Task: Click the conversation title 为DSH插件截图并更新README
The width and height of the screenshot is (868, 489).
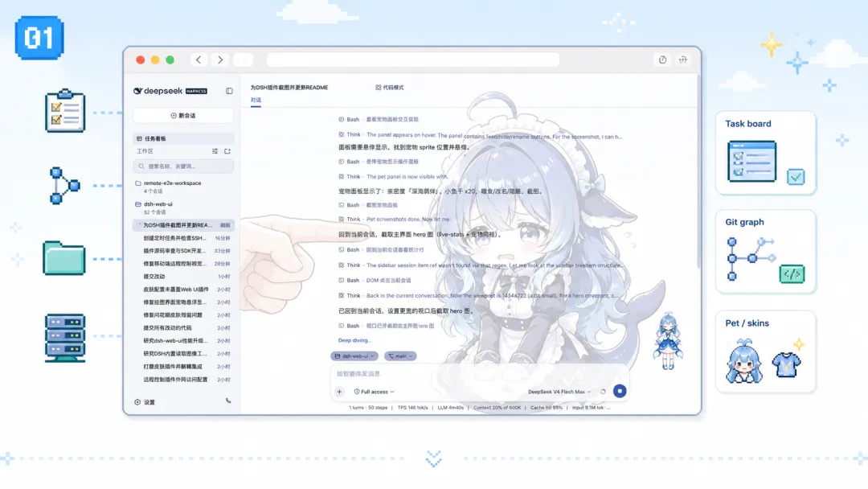Action: (289, 88)
